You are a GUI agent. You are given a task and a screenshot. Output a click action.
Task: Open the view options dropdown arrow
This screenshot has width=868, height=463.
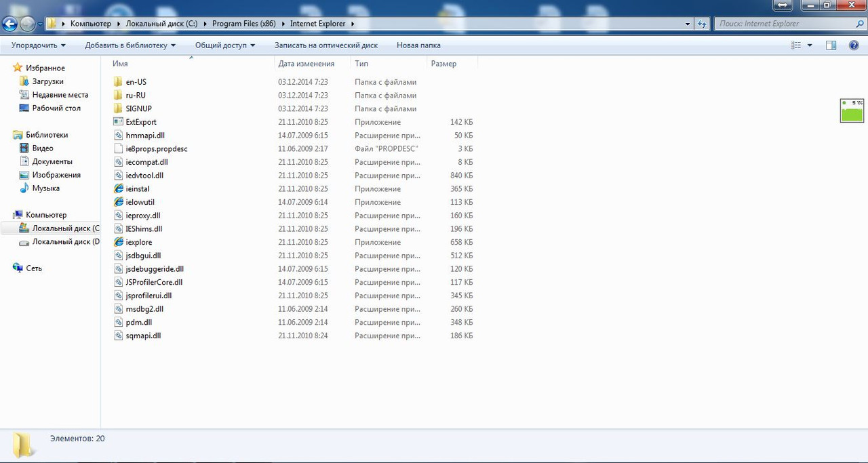point(810,45)
